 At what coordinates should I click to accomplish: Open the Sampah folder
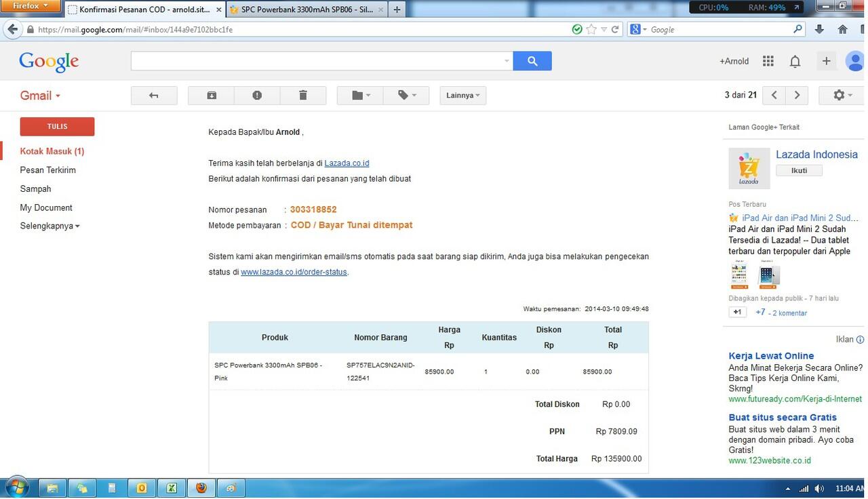[35, 189]
